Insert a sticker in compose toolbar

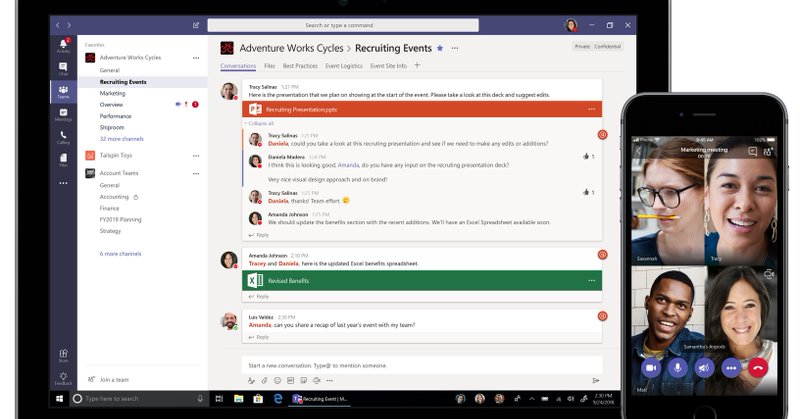click(304, 380)
